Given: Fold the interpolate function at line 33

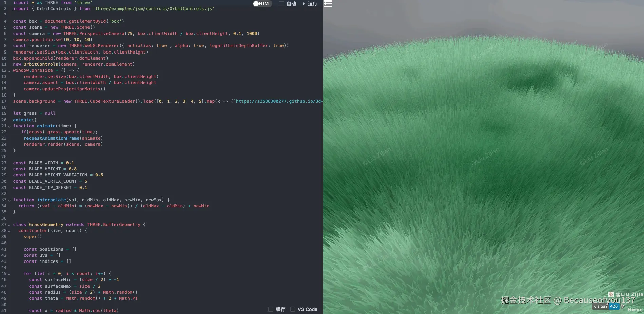Looking at the screenshot, I should 9,200.
